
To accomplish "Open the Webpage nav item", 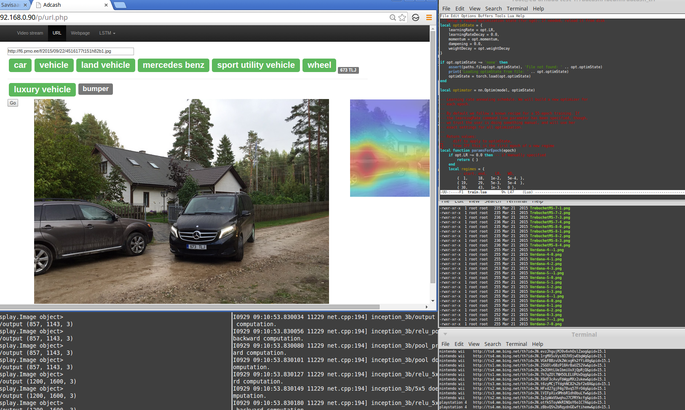I will pyautogui.click(x=80, y=33).
